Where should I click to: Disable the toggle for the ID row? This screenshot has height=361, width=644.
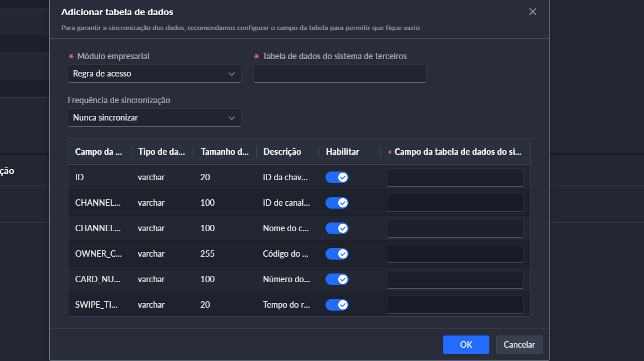click(337, 177)
